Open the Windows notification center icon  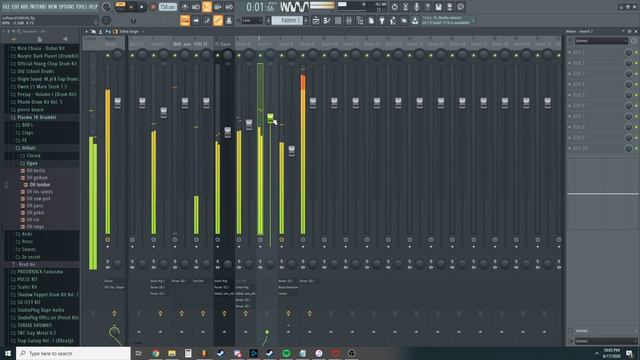pos(630,353)
